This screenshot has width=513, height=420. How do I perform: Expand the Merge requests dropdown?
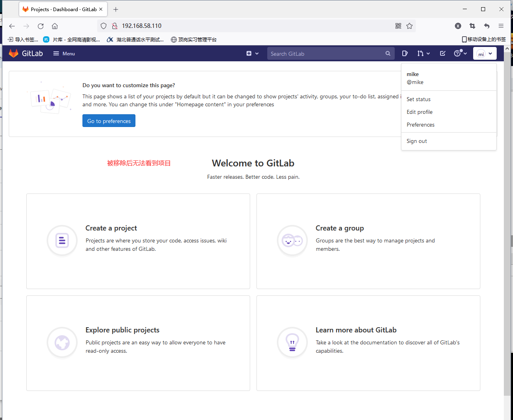[x=423, y=53]
